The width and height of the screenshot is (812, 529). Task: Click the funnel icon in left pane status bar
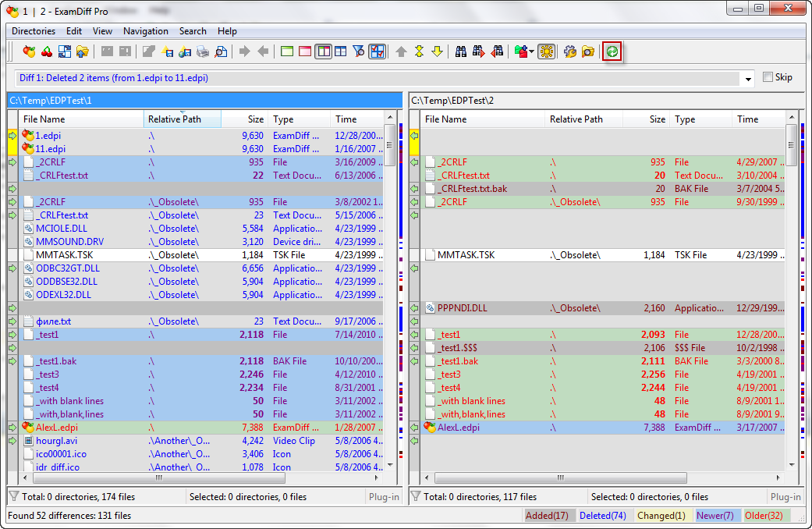click(14, 496)
